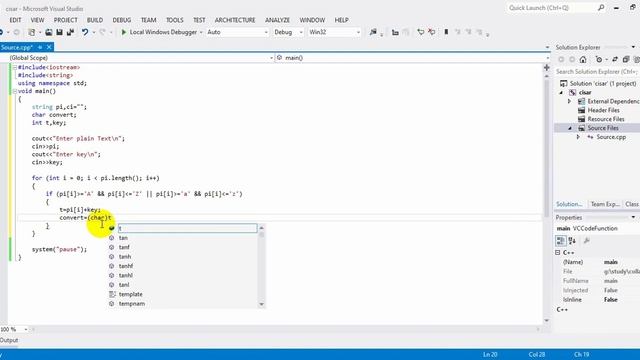Collapse the C++ category in Properties grid

coord(558,253)
